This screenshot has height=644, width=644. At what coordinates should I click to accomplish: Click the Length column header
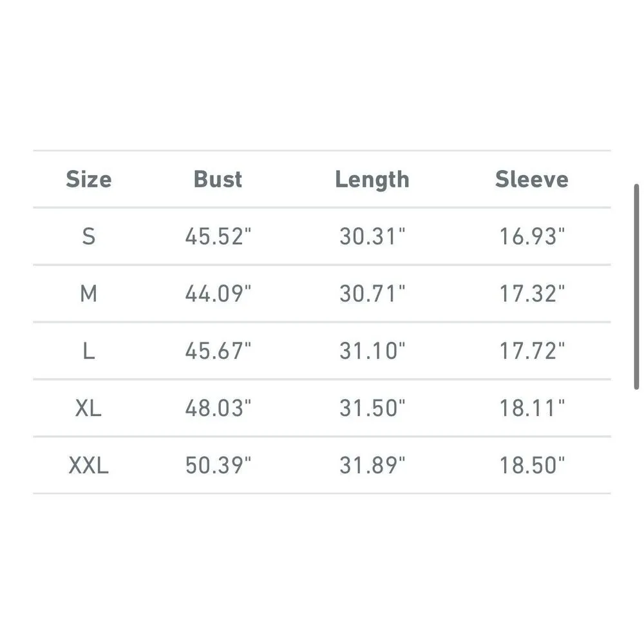pos(372,180)
